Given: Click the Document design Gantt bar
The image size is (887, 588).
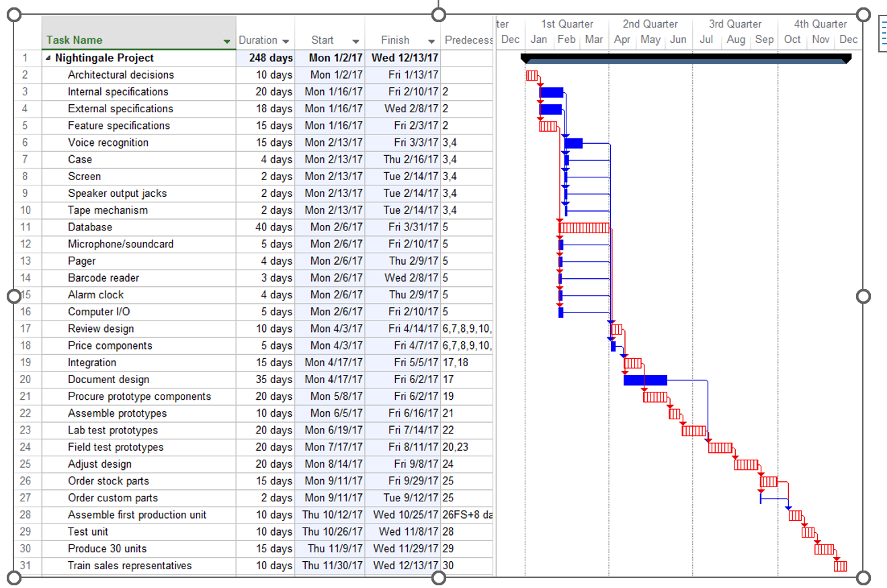Looking at the screenshot, I should 645,380.
